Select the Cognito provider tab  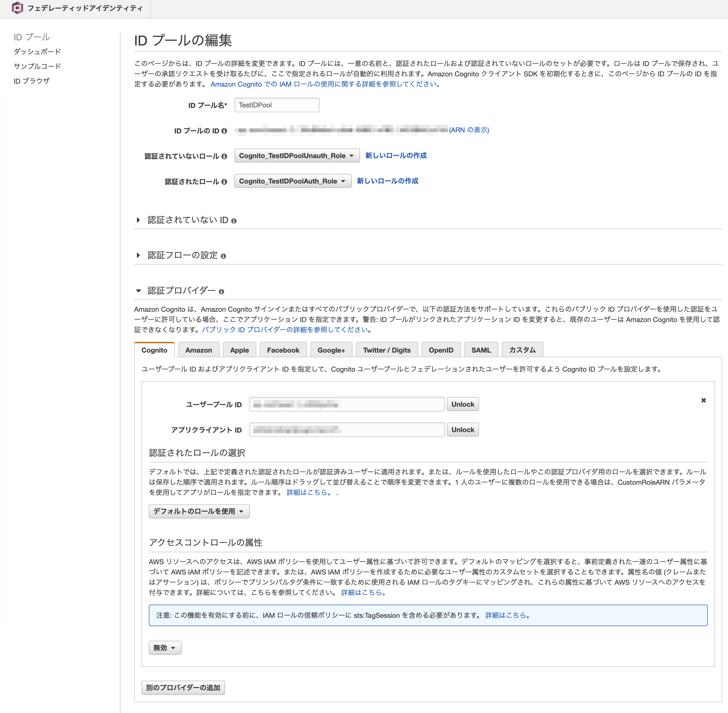point(154,350)
